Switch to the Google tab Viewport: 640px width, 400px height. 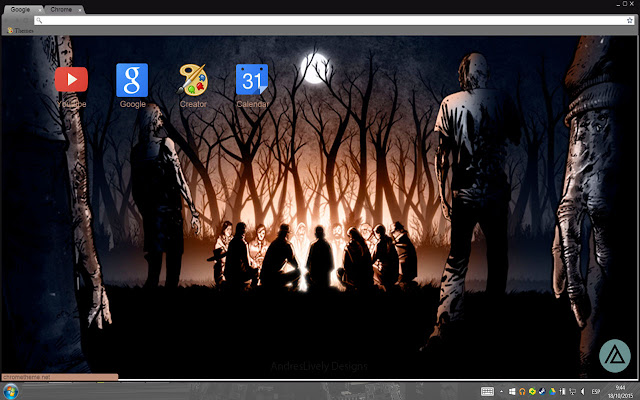tap(20, 9)
